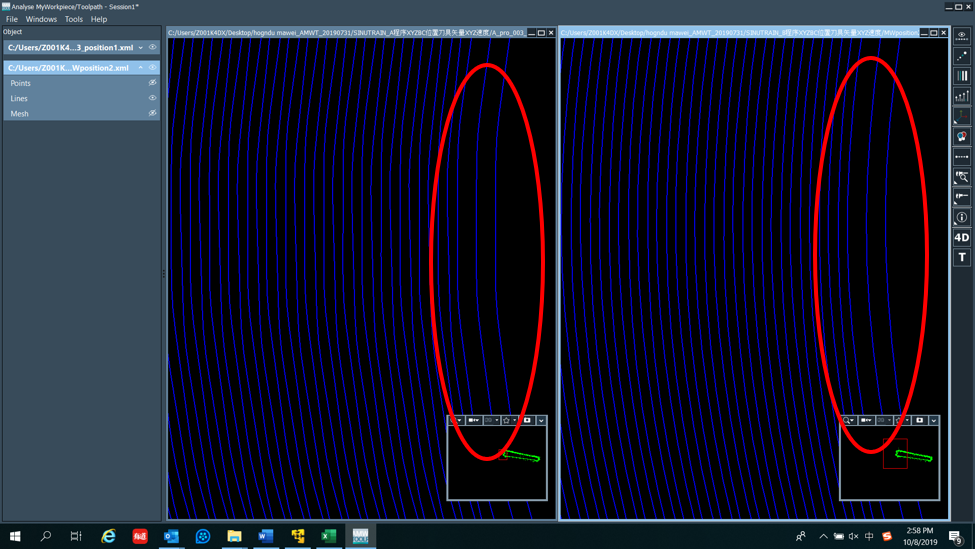Click the left overview map thumbnail
975x549 pixels.
497,463
